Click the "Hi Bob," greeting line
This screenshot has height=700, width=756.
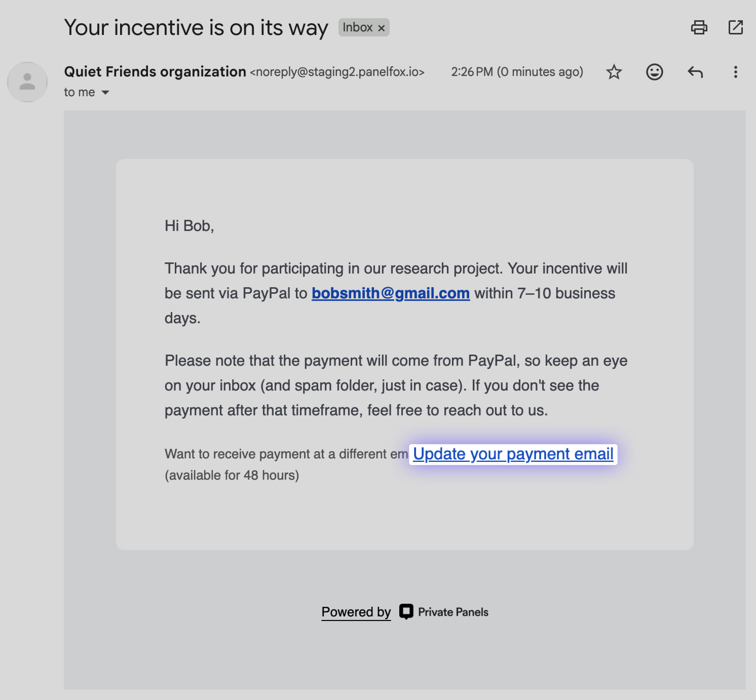point(189,226)
